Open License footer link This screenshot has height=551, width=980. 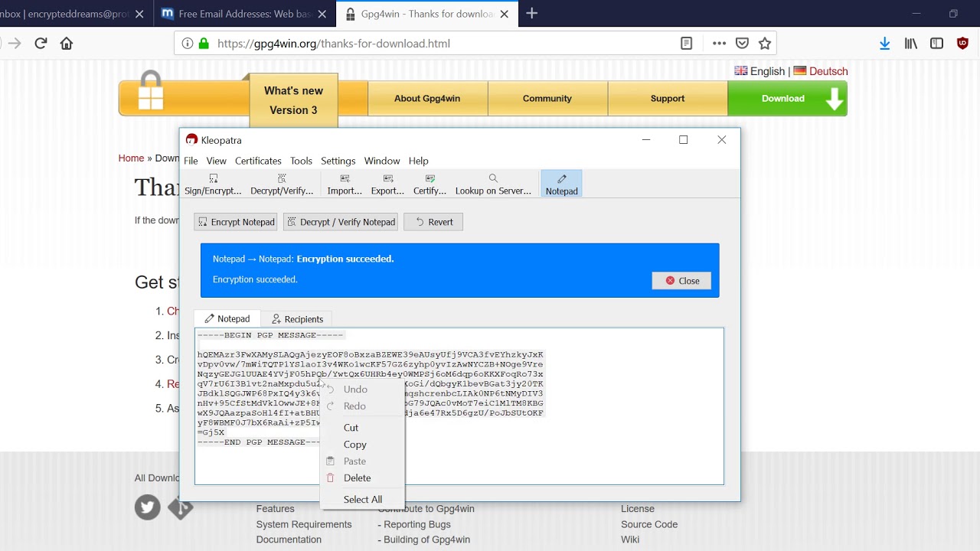pyautogui.click(x=638, y=509)
